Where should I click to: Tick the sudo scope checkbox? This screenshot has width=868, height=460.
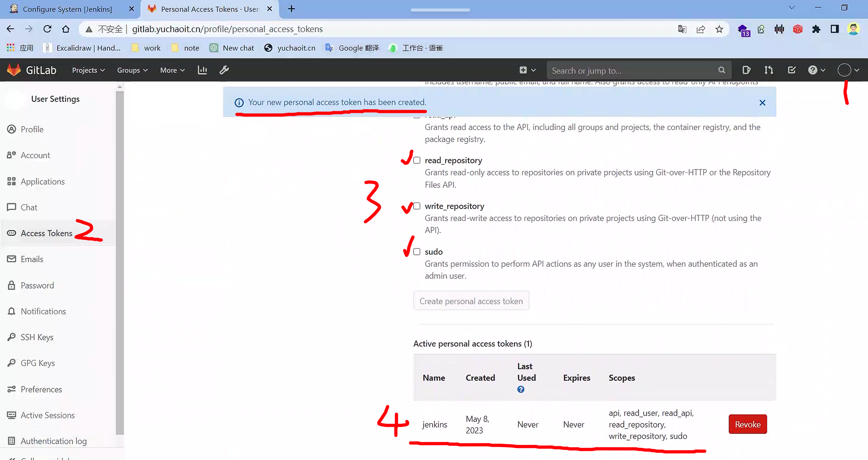point(417,252)
